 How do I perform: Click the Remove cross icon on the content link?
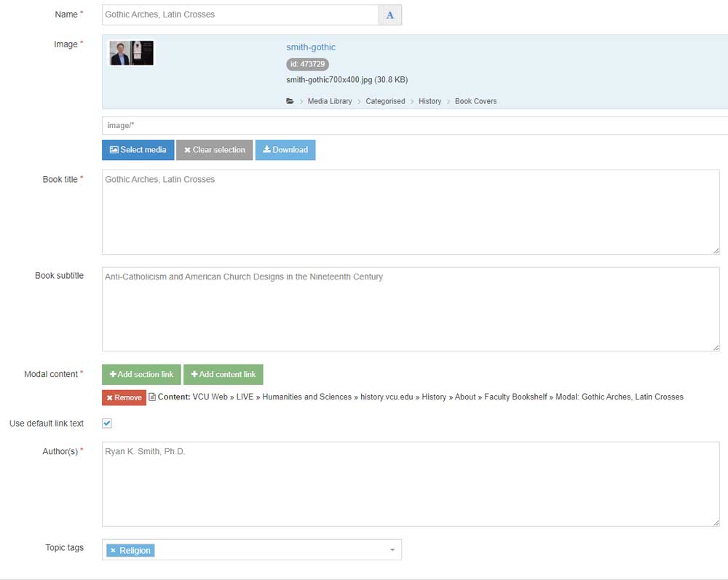[111, 397]
